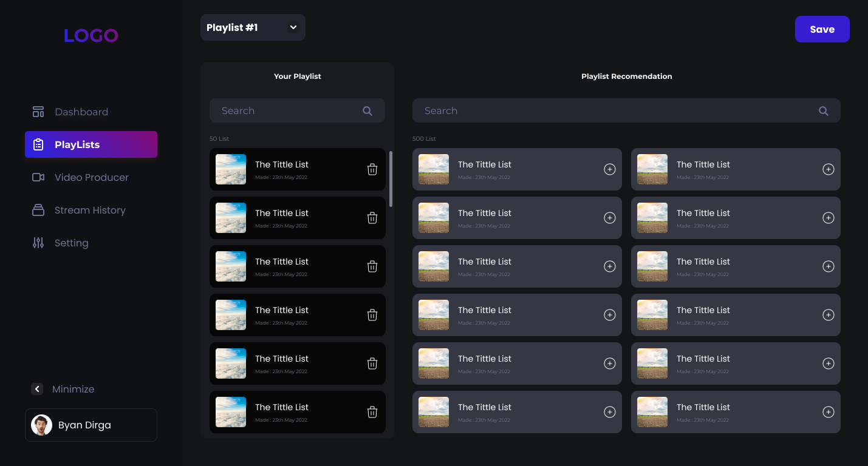This screenshot has width=868, height=466.
Task: Click plus icon on fourth right-column recommendation
Action: coord(829,315)
